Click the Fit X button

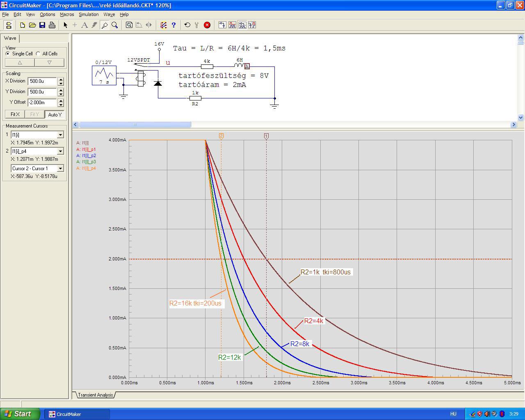[15, 114]
